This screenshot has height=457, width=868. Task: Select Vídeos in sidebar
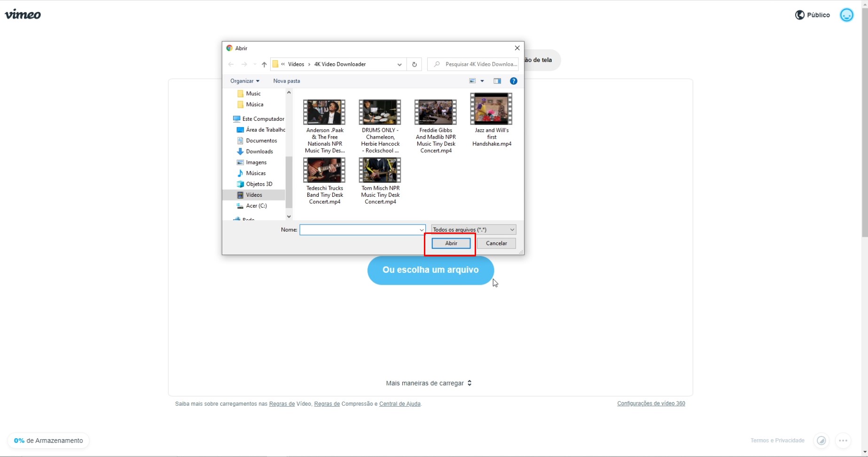pos(254,195)
